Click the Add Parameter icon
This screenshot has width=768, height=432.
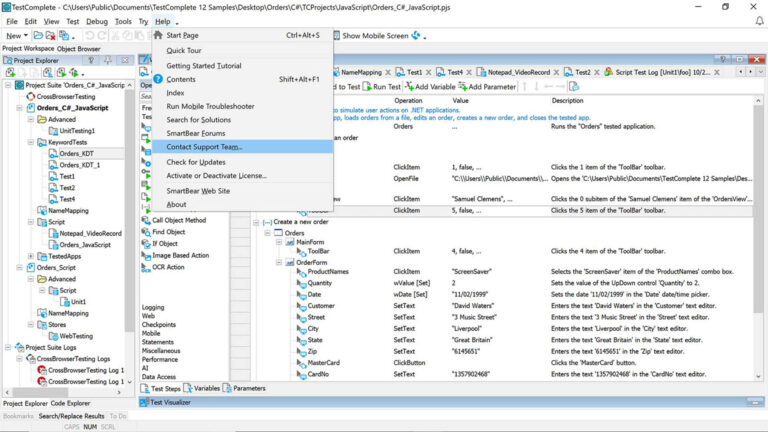462,86
